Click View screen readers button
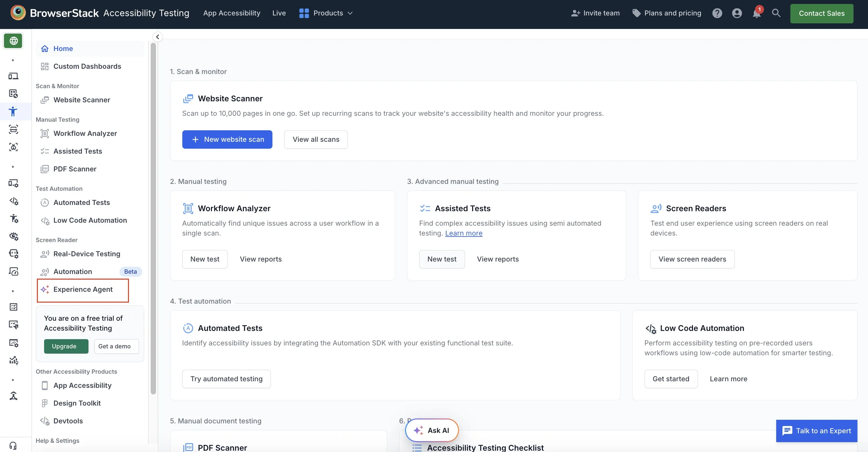Screen dimensions: 868x452 point(692,259)
